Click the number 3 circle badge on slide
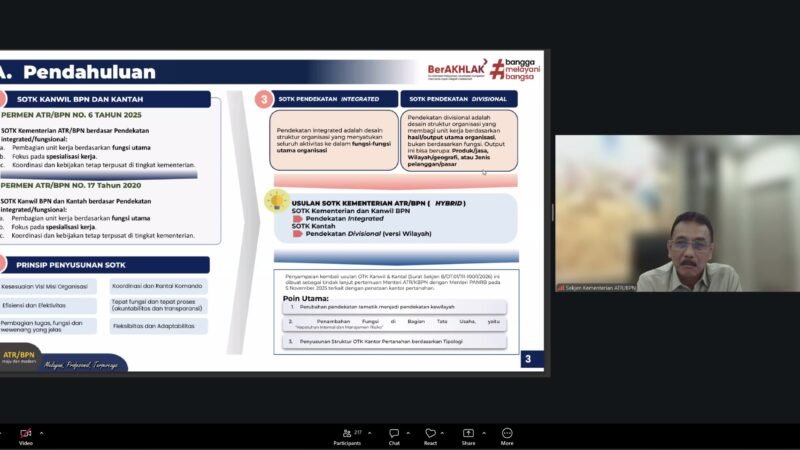 (264, 99)
